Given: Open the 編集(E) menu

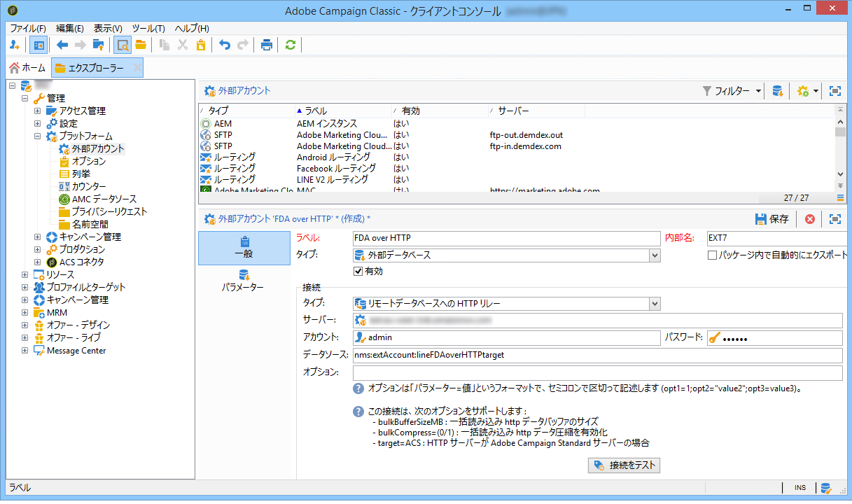Looking at the screenshot, I should [x=70, y=28].
